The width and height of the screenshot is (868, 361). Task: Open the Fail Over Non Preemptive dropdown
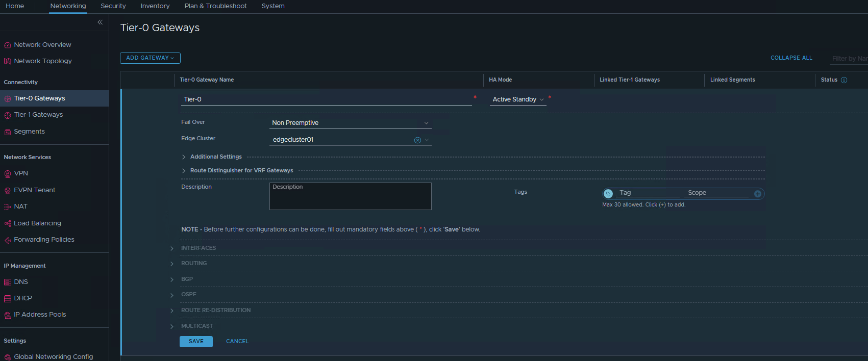coord(350,123)
